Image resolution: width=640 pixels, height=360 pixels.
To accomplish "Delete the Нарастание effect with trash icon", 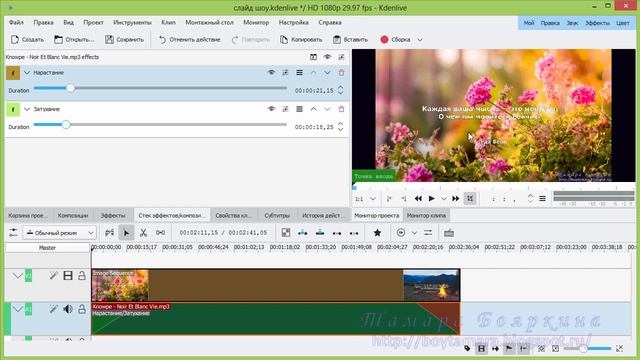I will coord(342,73).
